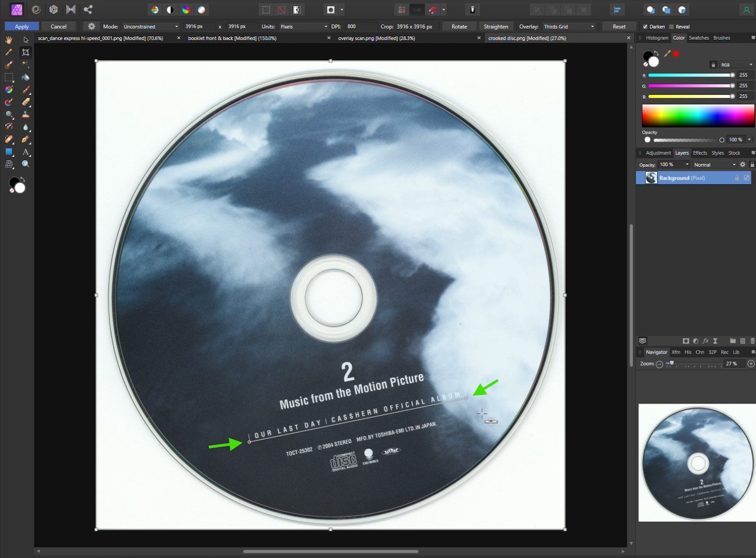Screen dimensions: 756x558
Task: Switch to the Liquify persona
Action: (36, 10)
